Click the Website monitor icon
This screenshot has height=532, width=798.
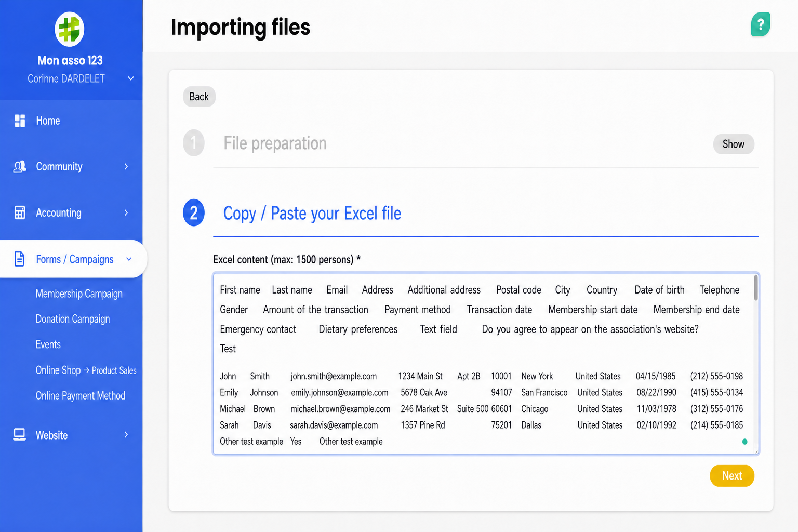(x=20, y=435)
